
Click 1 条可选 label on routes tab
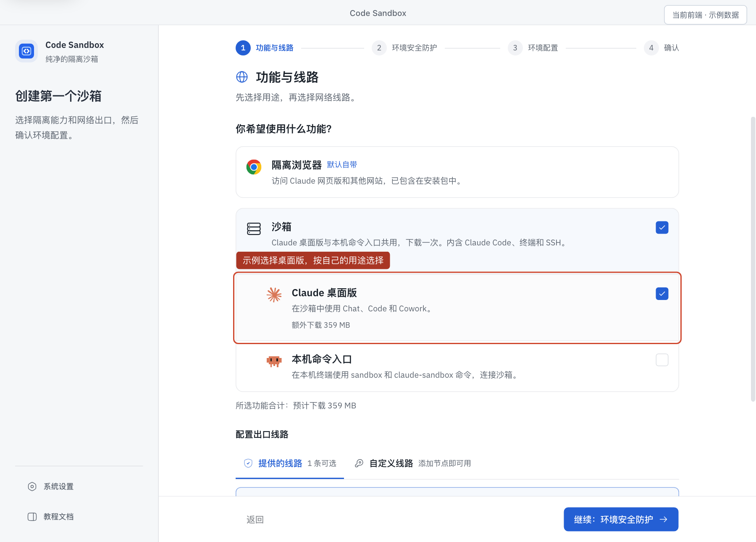[x=322, y=463]
